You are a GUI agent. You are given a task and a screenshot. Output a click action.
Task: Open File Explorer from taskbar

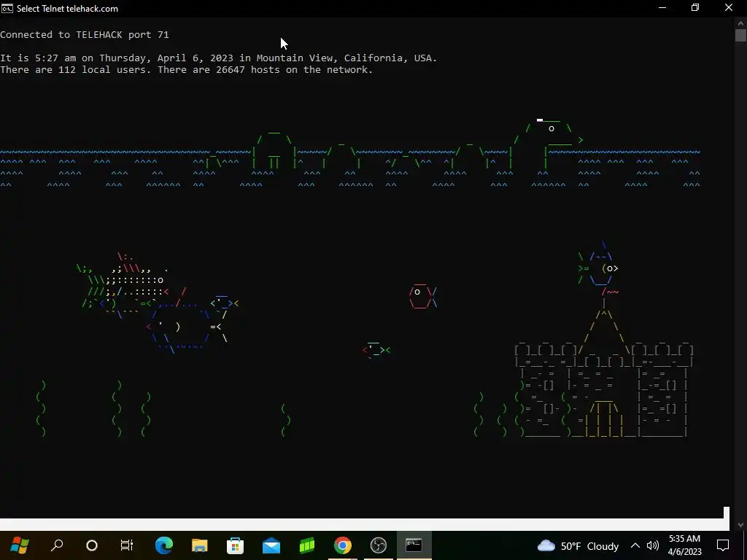pyautogui.click(x=199, y=545)
